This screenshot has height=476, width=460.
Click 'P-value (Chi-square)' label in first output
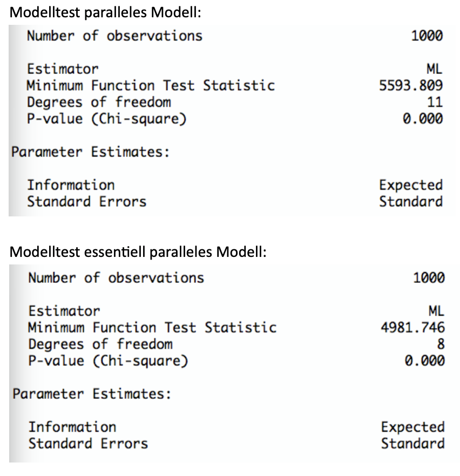[106, 119]
